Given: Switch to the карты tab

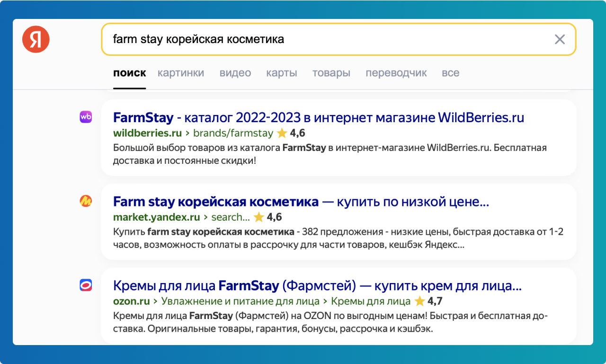Looking at the screenshot, I should point(282,73).
